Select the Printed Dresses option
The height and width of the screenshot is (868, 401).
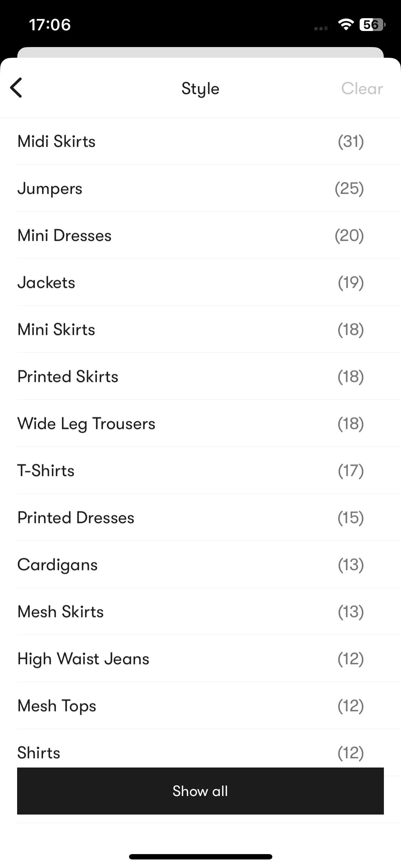(200, 518)
